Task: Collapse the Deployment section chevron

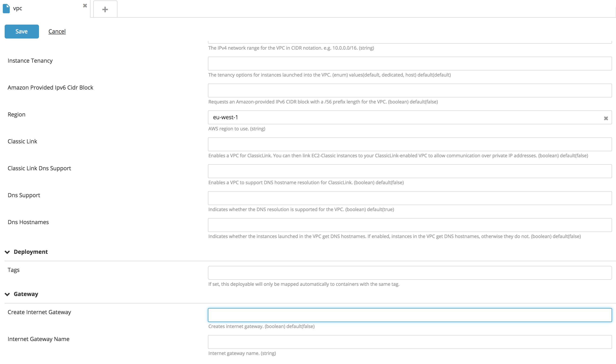Action: point(7,252)
